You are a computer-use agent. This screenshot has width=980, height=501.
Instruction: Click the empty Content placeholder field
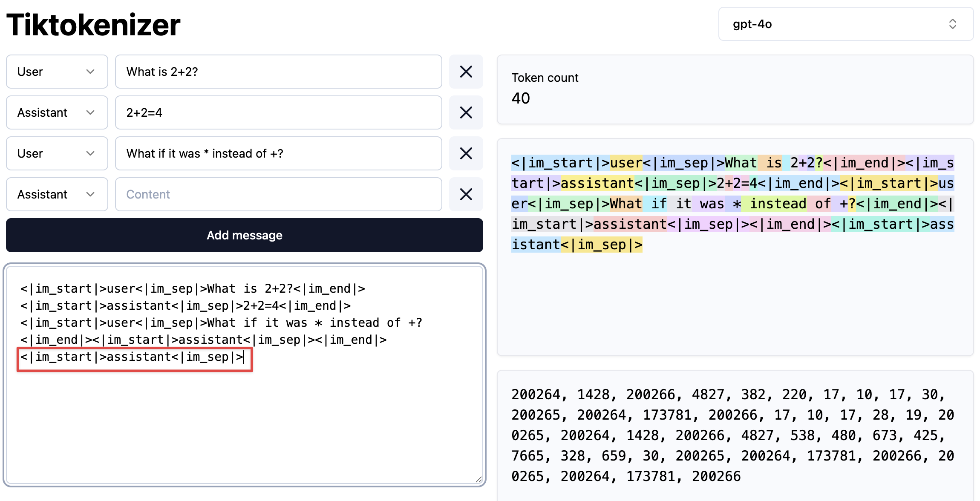(278, 194)
